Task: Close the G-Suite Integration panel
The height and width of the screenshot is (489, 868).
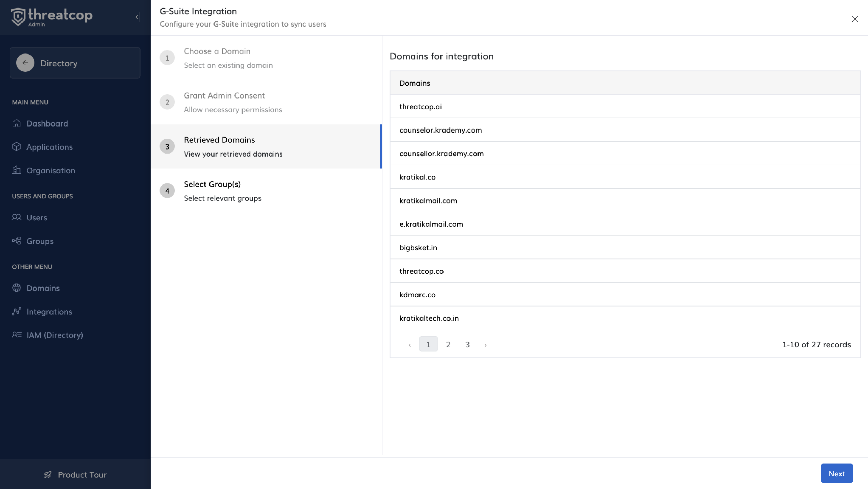Action: coord(855,19)
